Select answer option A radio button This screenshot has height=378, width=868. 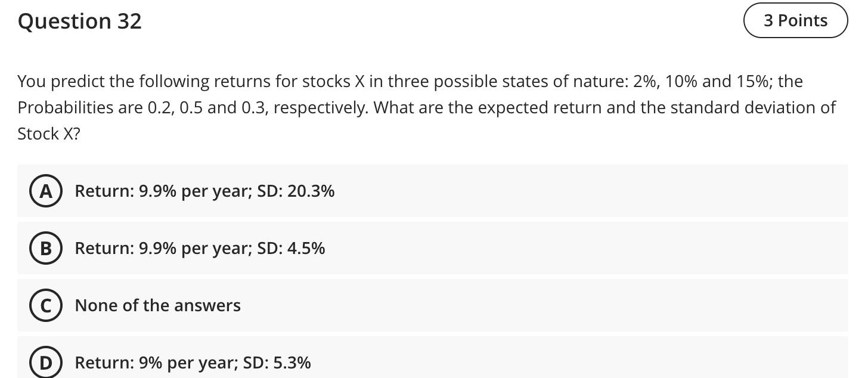[46, 191]
